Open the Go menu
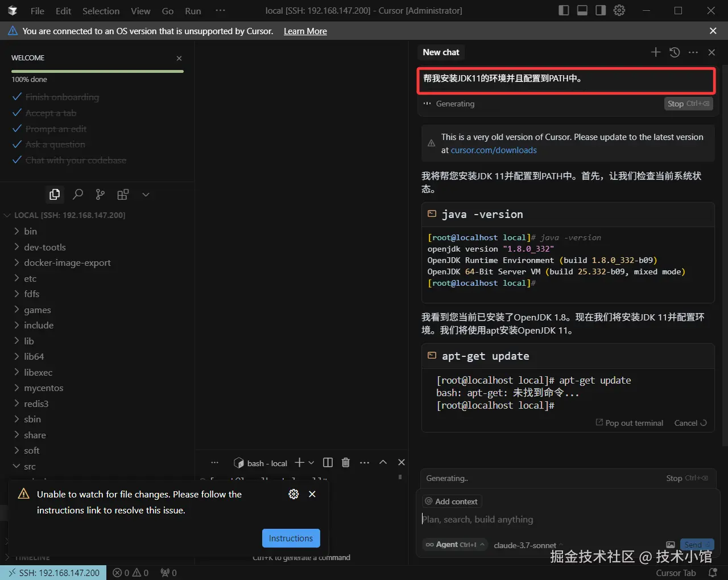 coord(168,11)
